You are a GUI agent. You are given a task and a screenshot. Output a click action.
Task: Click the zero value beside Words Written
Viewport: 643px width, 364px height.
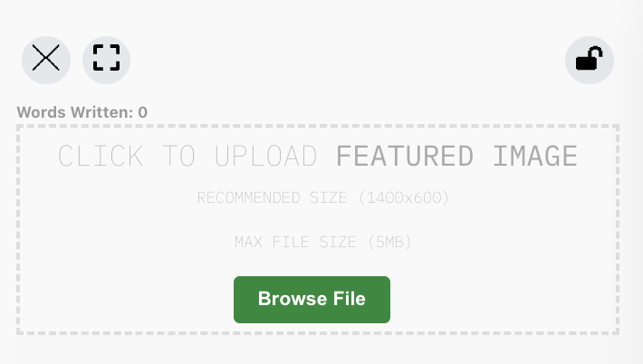(143, 112)
